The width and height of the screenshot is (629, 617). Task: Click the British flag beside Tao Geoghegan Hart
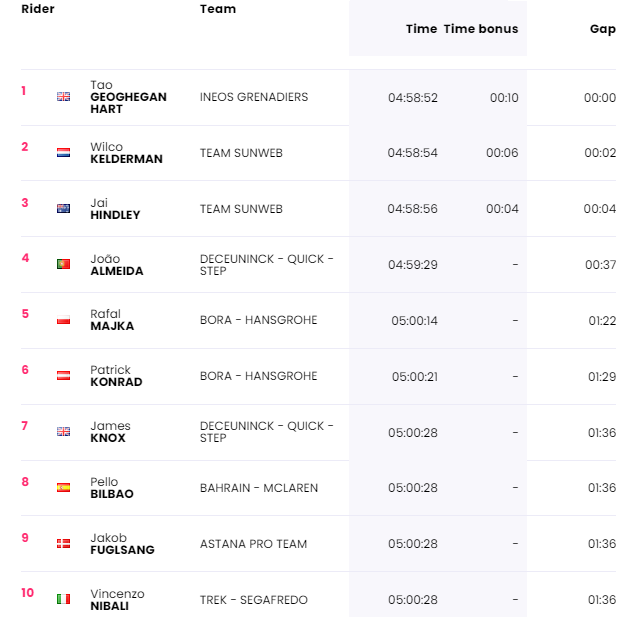(63, 97)
